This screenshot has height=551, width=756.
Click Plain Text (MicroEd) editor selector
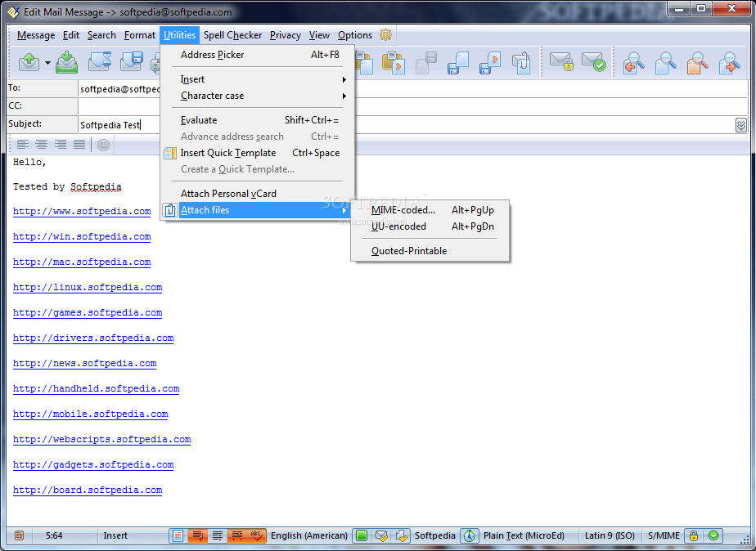tap(524, 535)
